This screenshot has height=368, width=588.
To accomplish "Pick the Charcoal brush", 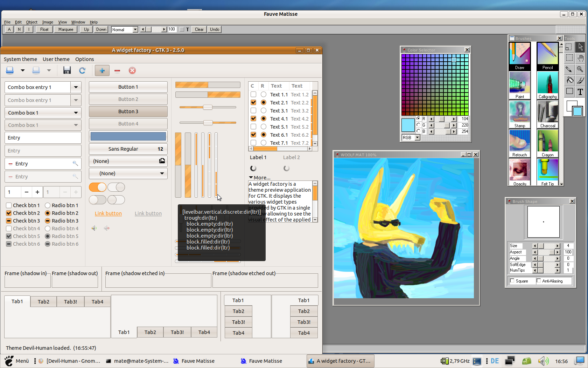I will [548, 115].
